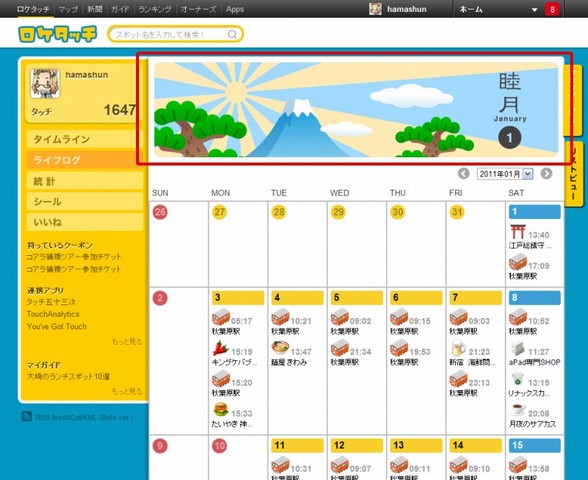Click the キングケバブ spot name

234,363
